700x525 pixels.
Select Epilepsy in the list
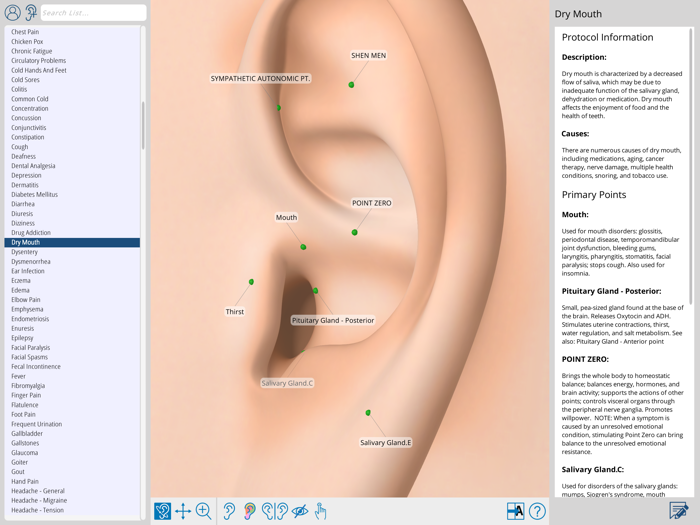pos(72,338)
